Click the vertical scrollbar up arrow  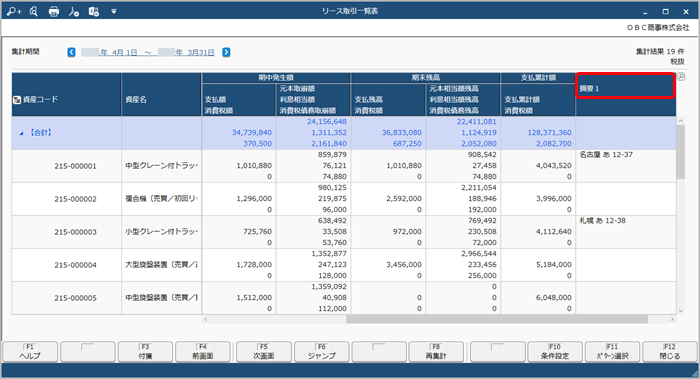click(x=681, y=121)
